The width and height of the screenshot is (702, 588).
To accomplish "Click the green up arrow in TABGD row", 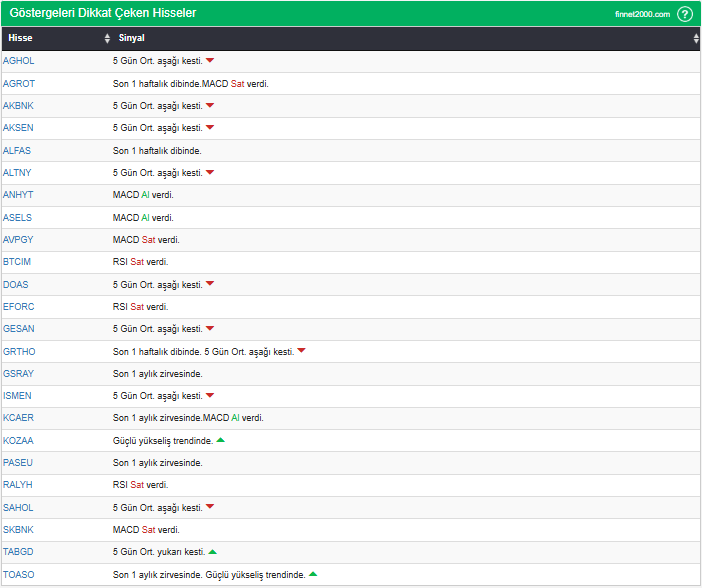I will (213, 552).
